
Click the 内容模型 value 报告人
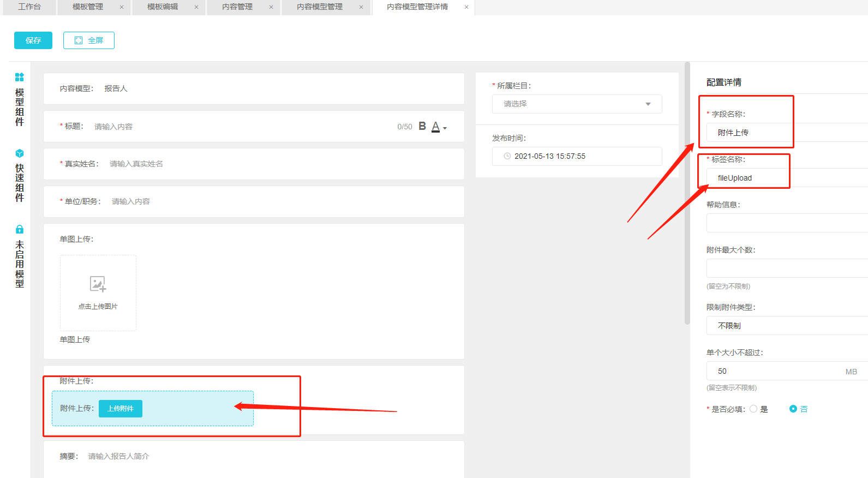click(116, 88)
